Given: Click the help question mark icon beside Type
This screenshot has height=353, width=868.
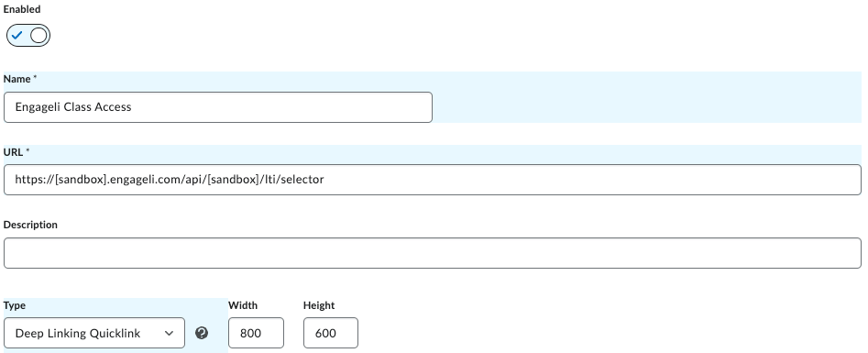Looking at the screenshot, I should pyautogui.click(x=202, y=333).
